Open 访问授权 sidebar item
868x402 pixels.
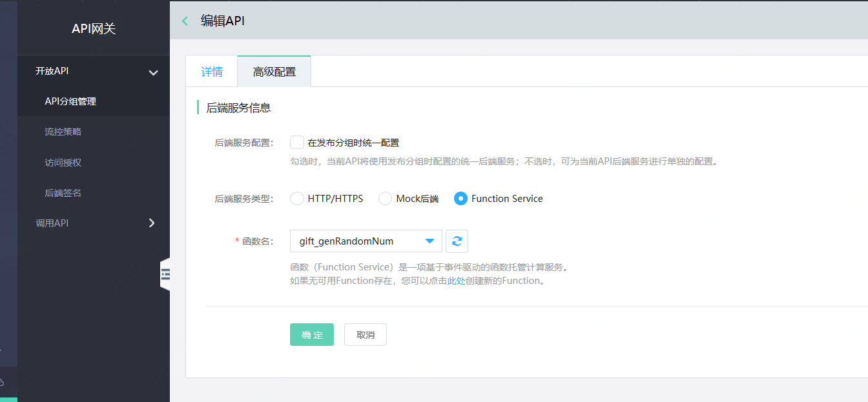pos(61,162)
